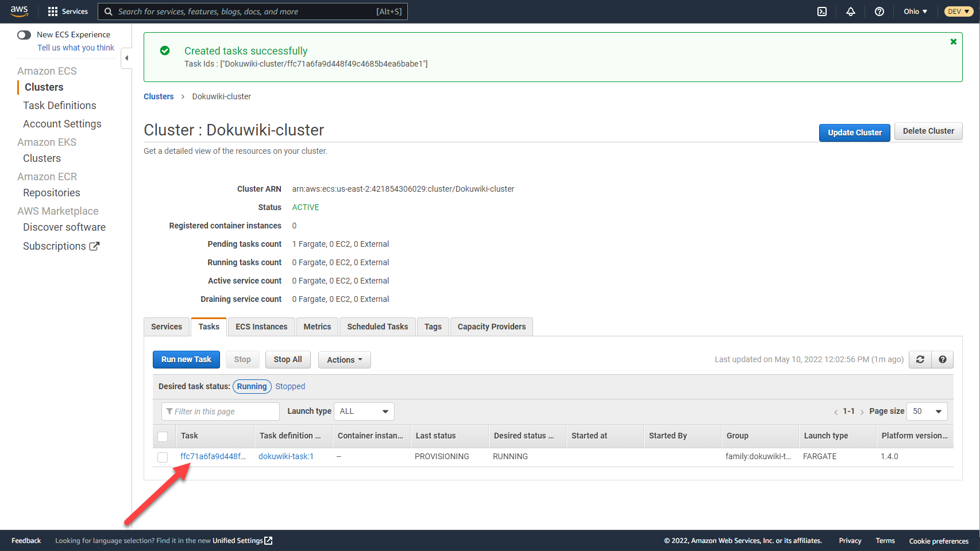980x551 pixels.
Task: Check the ffc71a6fa9d448f task row checkbox
Action: (x=163, y=457)
